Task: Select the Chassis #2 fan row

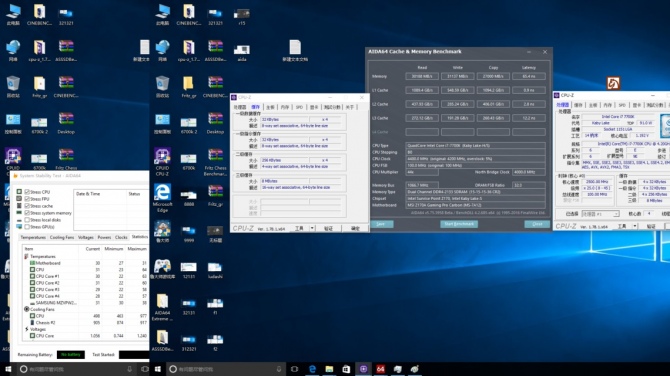Action: click(x=85, y=322)
